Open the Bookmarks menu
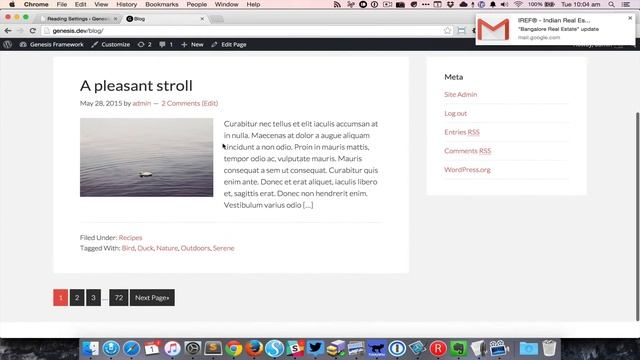This screenshot has height=360, width=640. click(x=162, y=4)
